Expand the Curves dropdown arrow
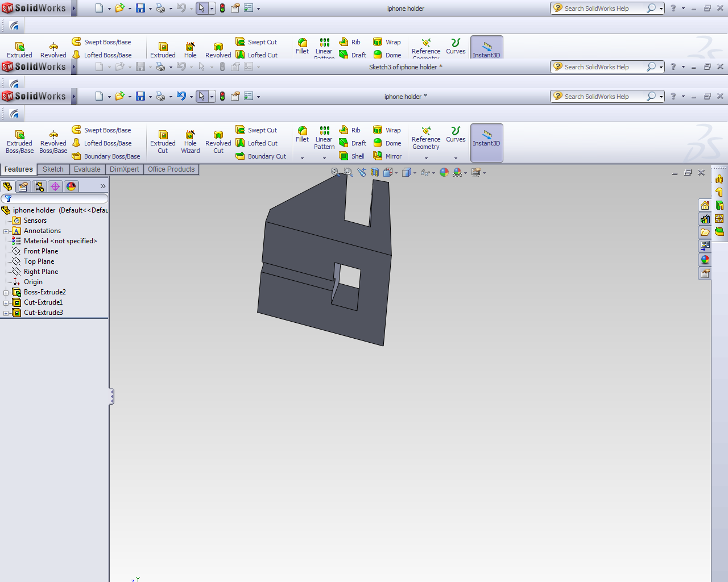This screenshot has height=582, width=728. (x=456, y=158)
